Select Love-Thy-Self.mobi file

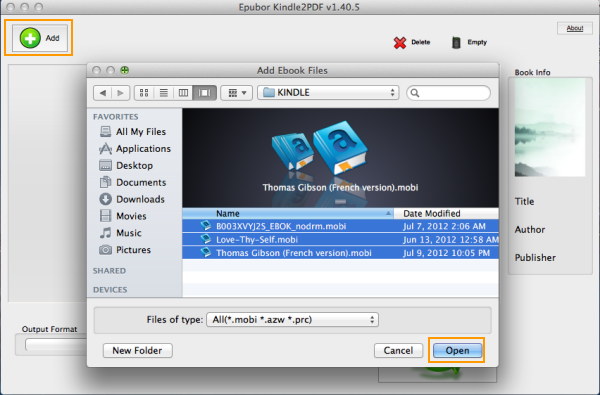341,239
